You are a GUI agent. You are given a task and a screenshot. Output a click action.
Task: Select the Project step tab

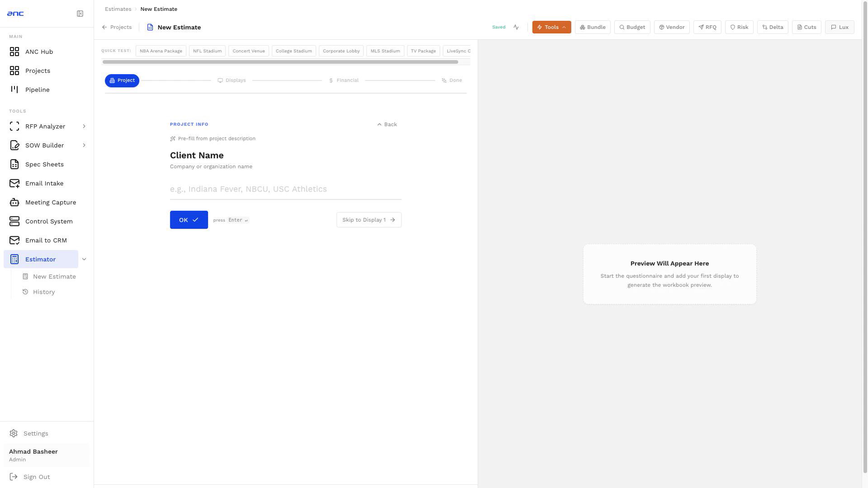(122, 80)
